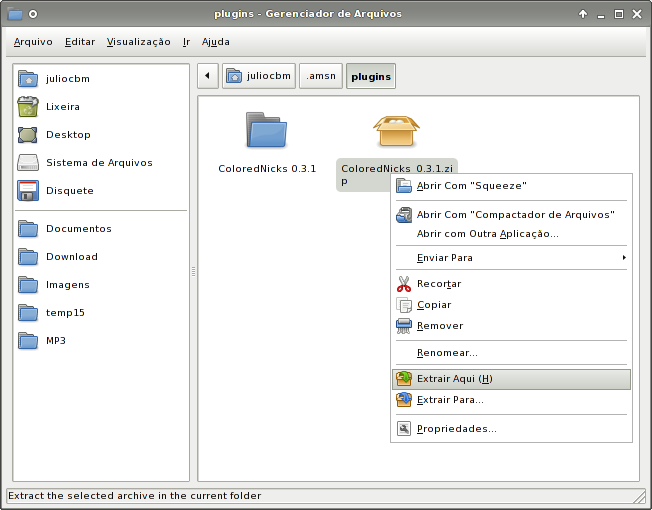Click the Extrair Aqui green arrow icon
The height and width of the screenshot is (510, 652).
(404, 379)
